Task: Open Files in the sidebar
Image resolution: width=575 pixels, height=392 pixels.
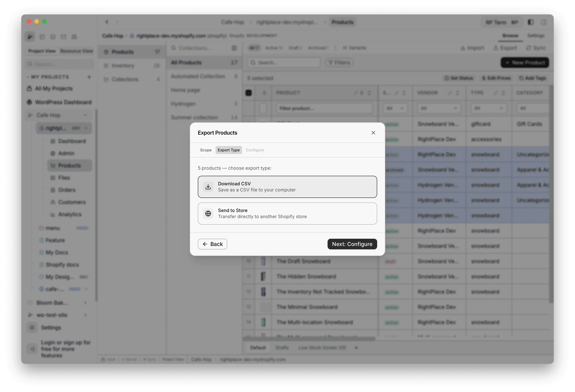Action: point(64,178)
